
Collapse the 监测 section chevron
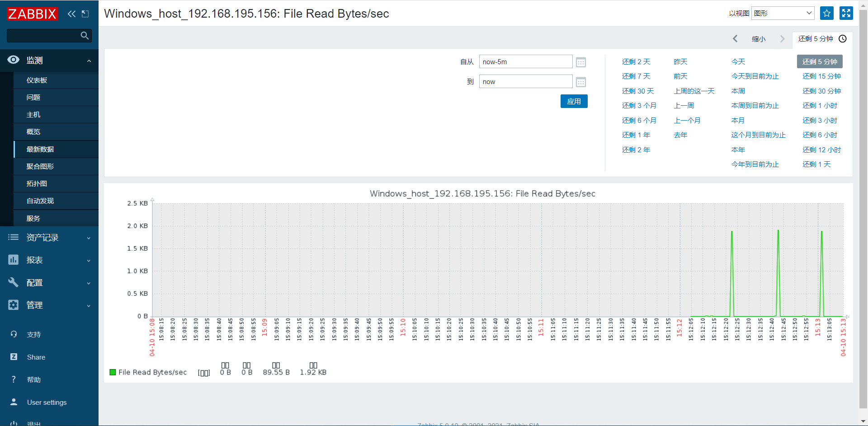point(89,61)
